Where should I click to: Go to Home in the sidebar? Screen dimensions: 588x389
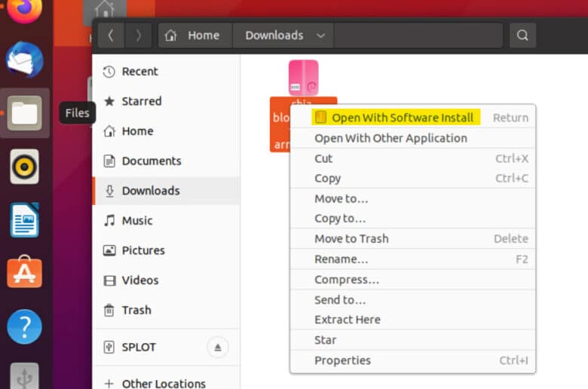[166, 131]
